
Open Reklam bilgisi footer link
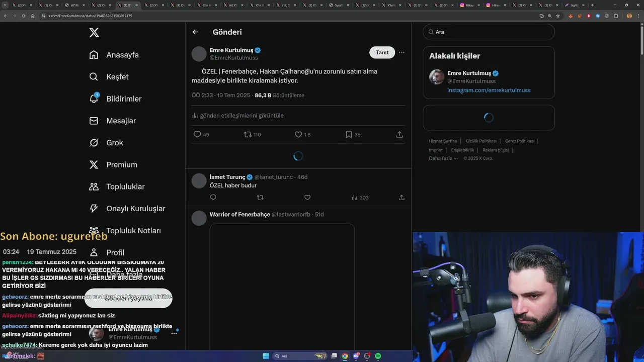496,150
